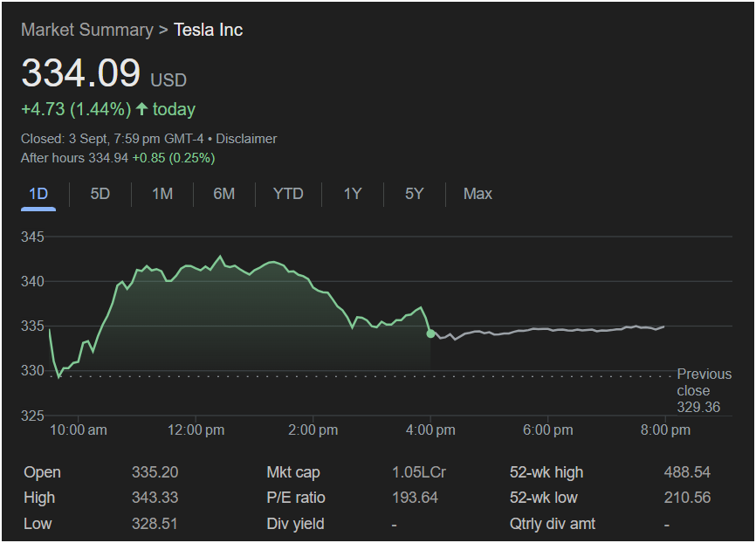The image size is (756, 543).
Task: Click the After hours 334.94 value
Action: (75, 158)
